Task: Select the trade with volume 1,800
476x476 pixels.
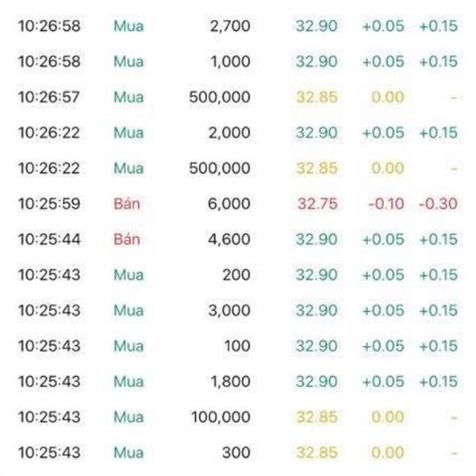Action: [x=238, y=382]
